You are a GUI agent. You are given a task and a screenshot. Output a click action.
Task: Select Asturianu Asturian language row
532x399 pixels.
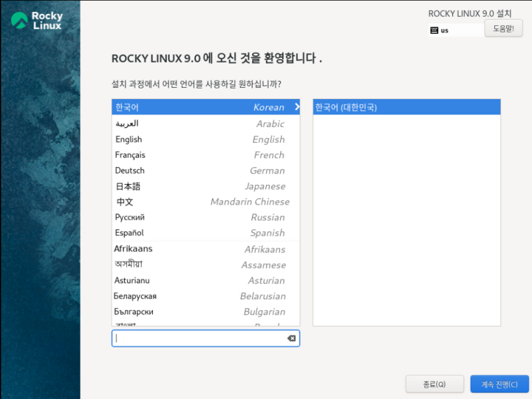[205, 280]
